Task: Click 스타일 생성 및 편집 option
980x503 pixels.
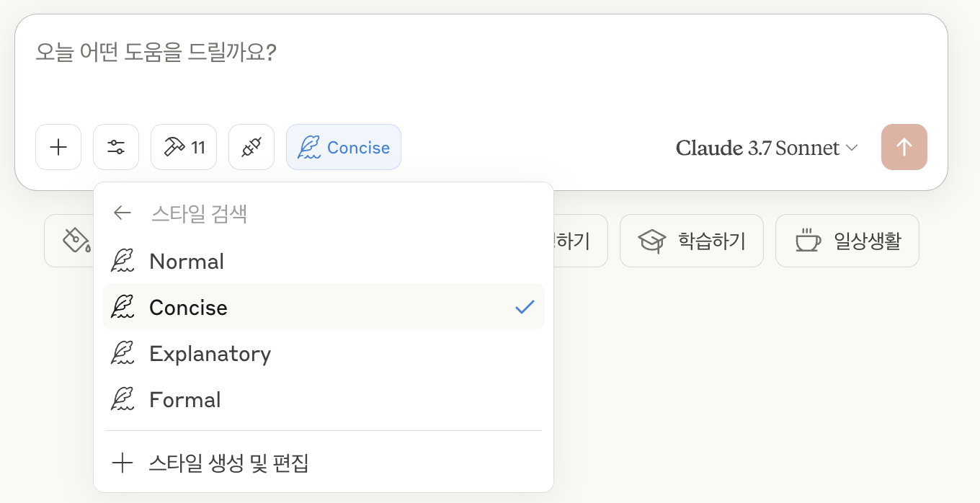Action: click(x=229, y=463)
